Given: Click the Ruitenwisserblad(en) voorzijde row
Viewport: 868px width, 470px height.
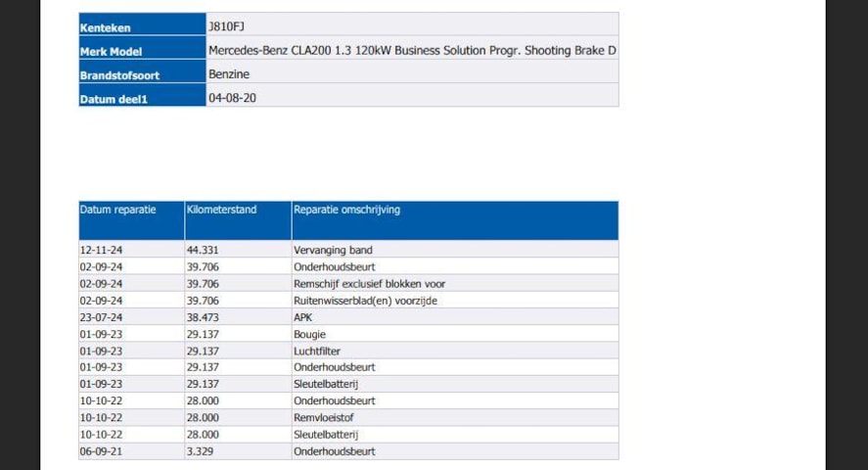Looking at the screenshot, I should coord(365,301).
